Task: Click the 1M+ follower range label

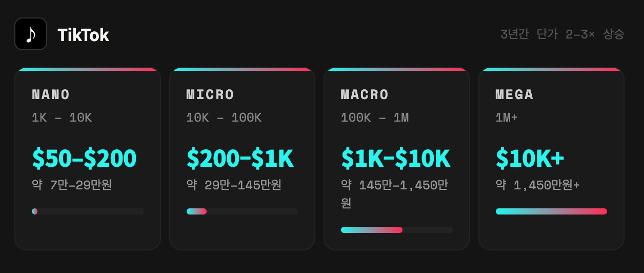Action: point(507,118)
